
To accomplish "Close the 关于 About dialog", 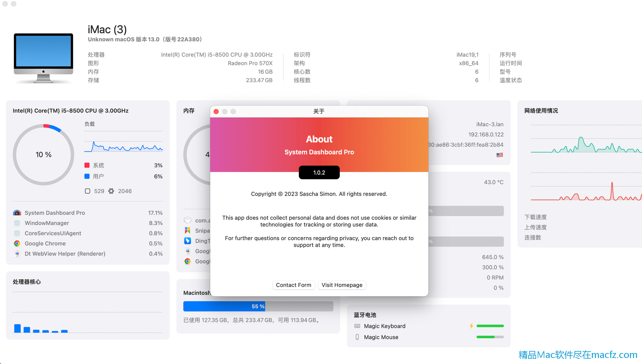I will click(216, 112).
